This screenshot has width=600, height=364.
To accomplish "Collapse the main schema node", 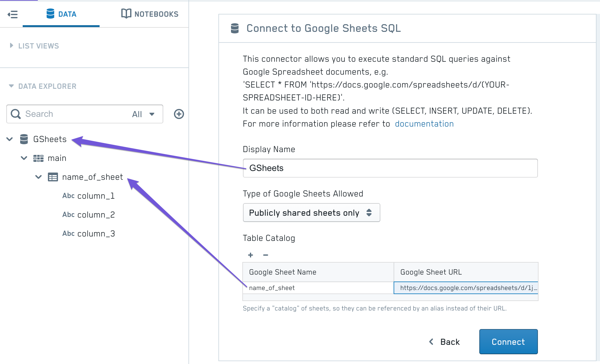I will pyautogui.click(x=24, y=158).
